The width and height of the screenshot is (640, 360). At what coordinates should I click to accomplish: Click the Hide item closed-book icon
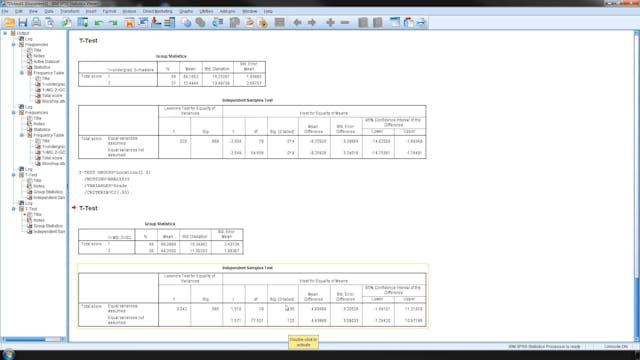pyautogui.click(x=378, y=22)
